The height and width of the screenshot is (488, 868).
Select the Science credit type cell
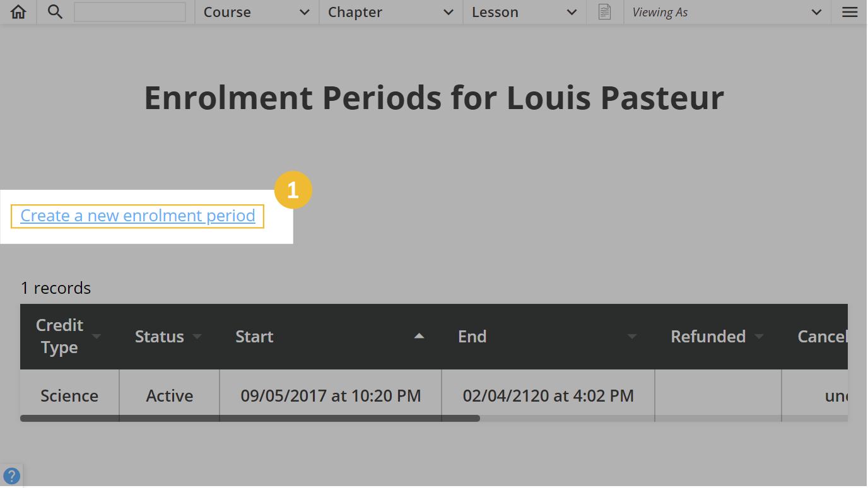69,396
